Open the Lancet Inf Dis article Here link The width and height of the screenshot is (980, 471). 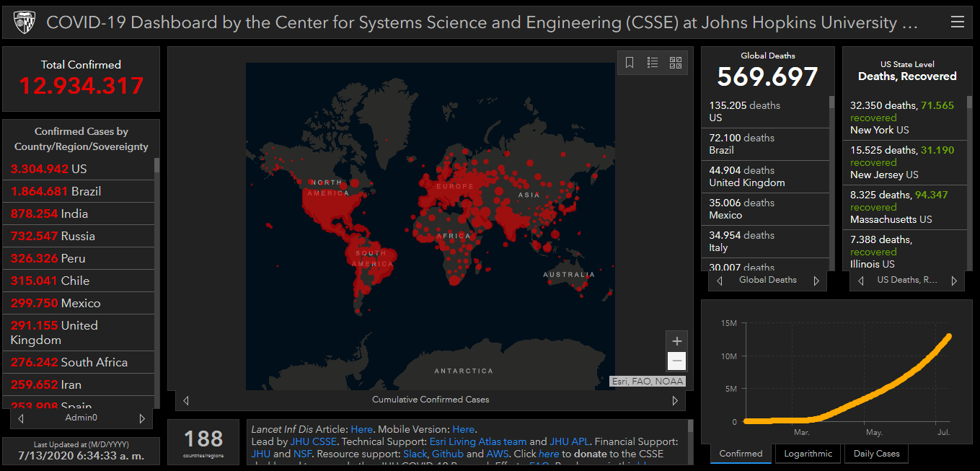362,429
